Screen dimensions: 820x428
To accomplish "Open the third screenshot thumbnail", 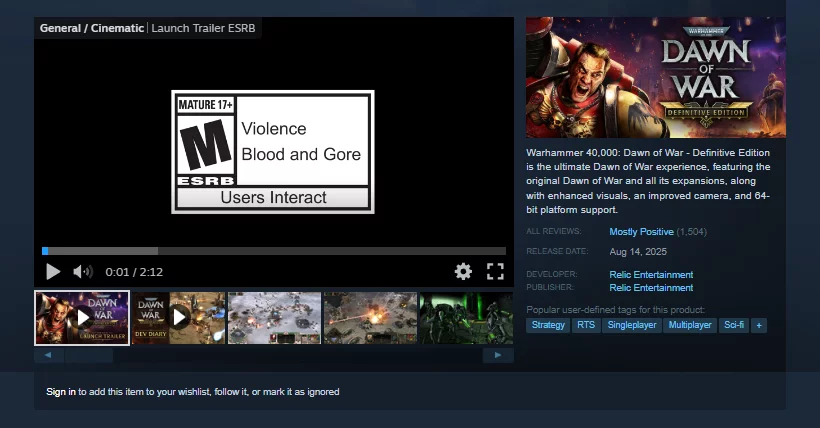I will [x=274, y=317].
